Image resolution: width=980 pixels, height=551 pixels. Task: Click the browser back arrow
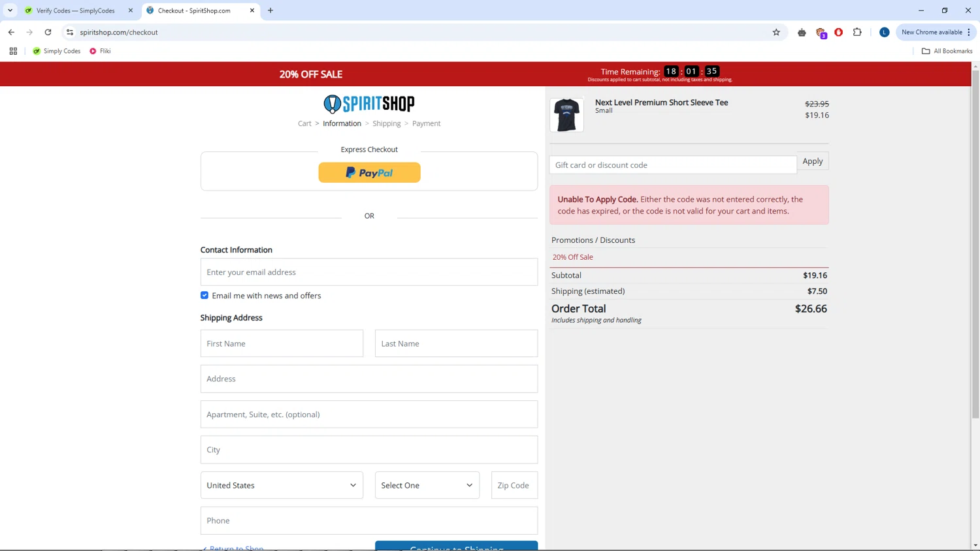pos(11,32)
